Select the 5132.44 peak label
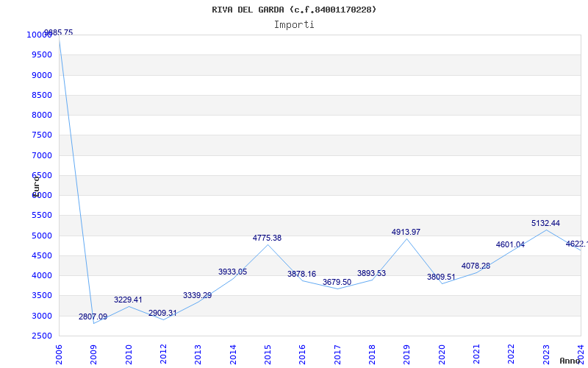588x368 pixels. [x=545, y=224]
